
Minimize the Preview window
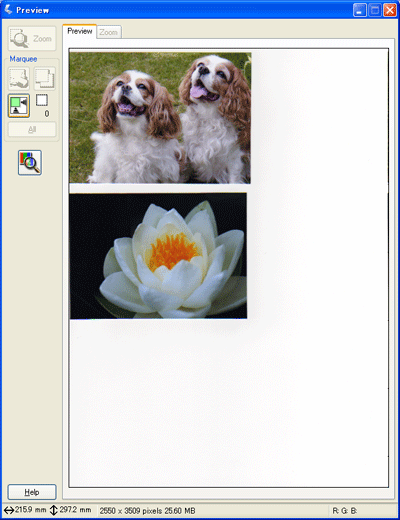coord(359,10)
